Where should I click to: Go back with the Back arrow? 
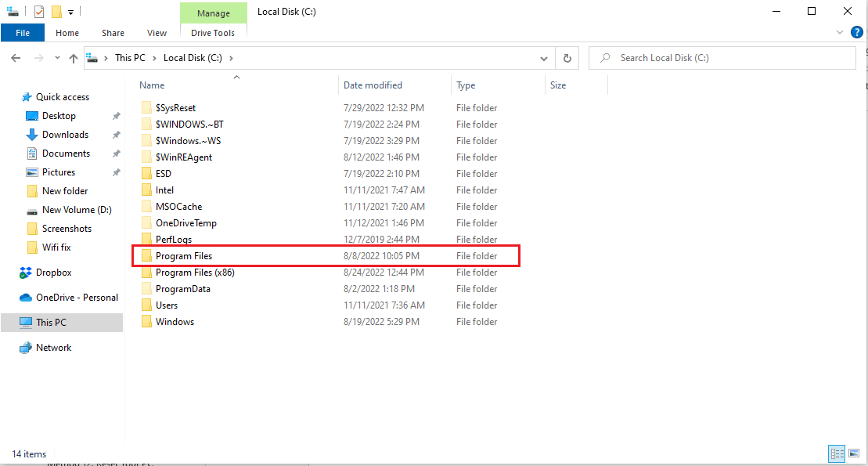[16, 58]
